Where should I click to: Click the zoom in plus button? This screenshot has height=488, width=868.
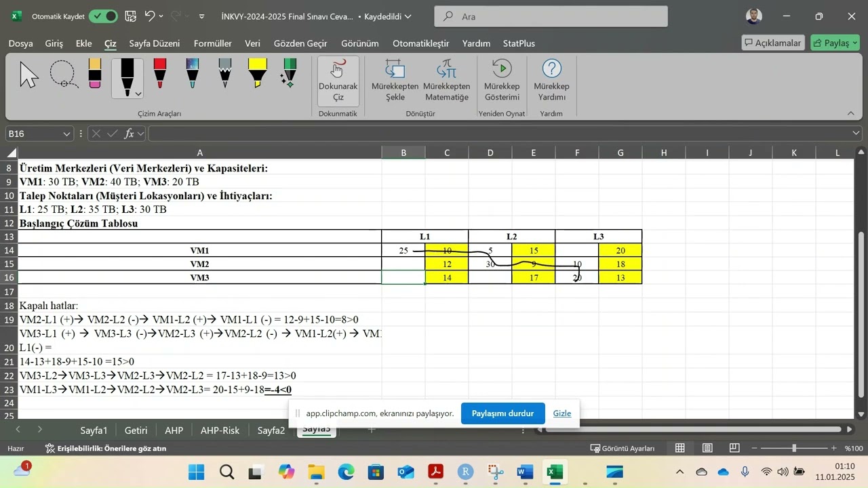(x=833, y=448)
